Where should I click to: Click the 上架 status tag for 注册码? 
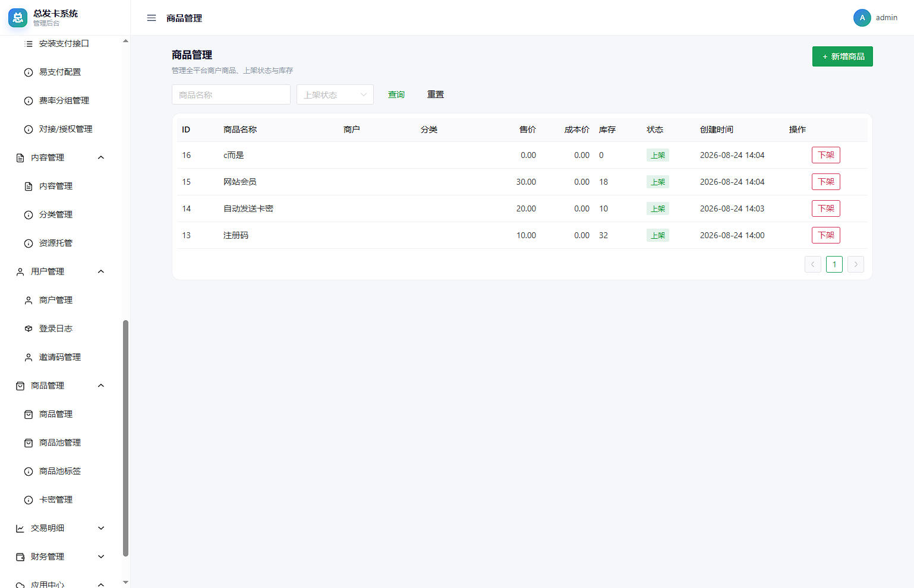pos(658,235)
